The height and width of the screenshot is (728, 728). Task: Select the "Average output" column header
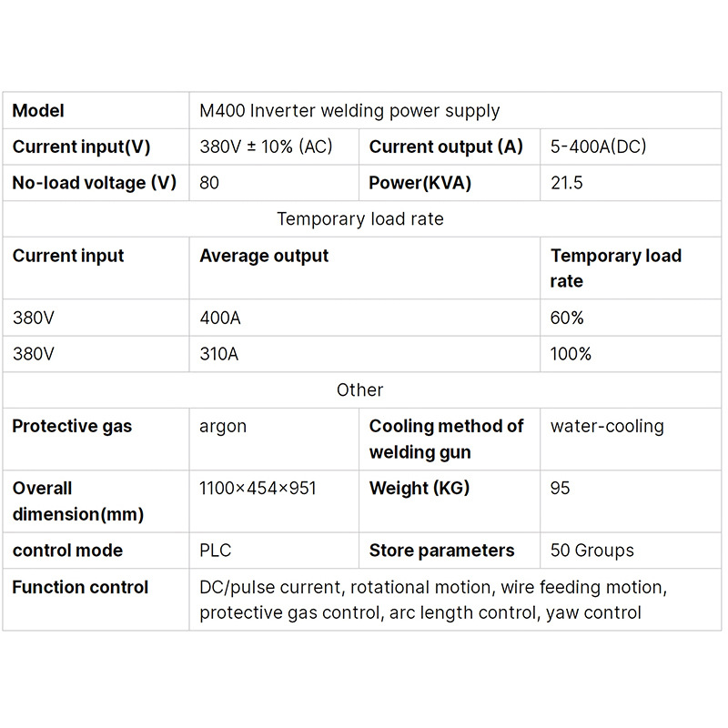point(264,256)
